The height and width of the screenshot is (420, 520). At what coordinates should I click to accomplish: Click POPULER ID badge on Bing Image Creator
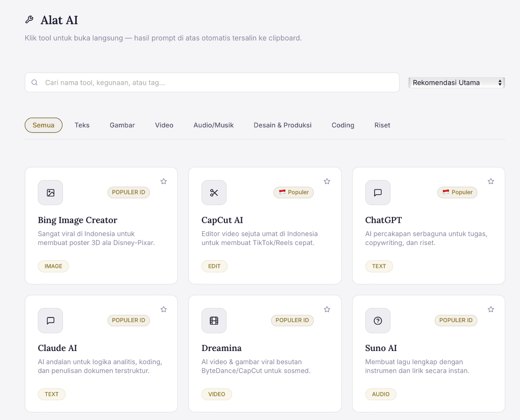coord(128,192)
